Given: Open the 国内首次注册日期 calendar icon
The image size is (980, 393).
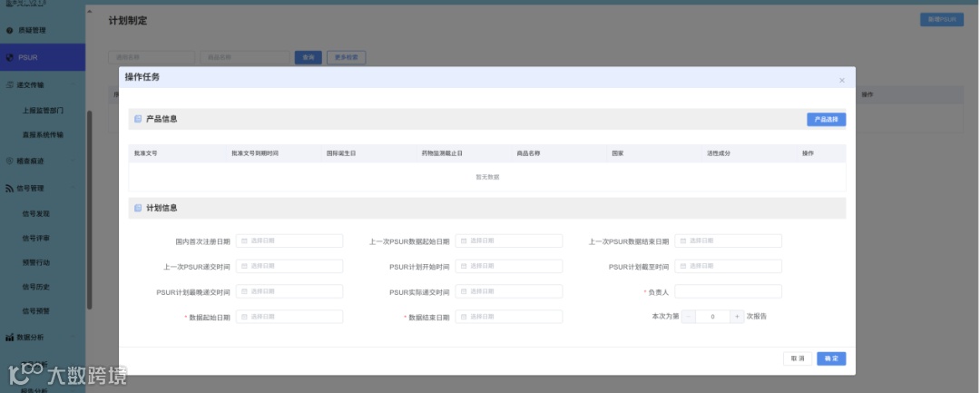Looking at the screenshot, I should (x=244, y=241).
